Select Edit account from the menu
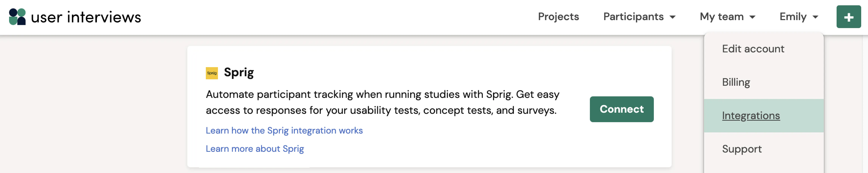This screenshot has width=868, height=173. click(x=753, y=49)
